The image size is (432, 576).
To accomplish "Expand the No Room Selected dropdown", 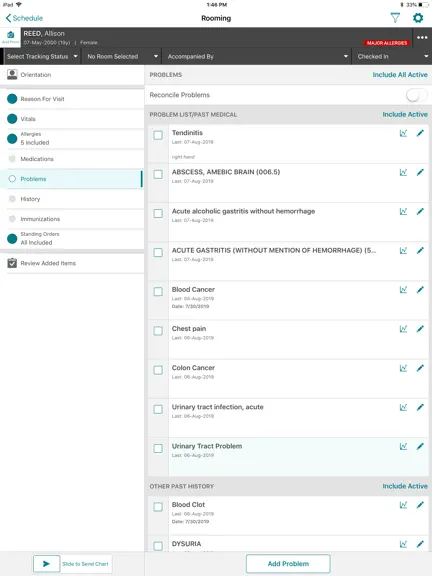I will tap(122, 57).
